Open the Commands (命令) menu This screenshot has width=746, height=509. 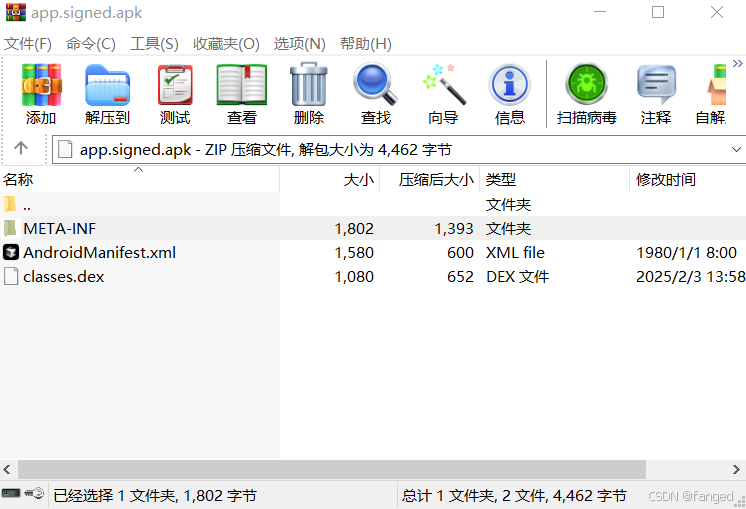tap(91, 44)
